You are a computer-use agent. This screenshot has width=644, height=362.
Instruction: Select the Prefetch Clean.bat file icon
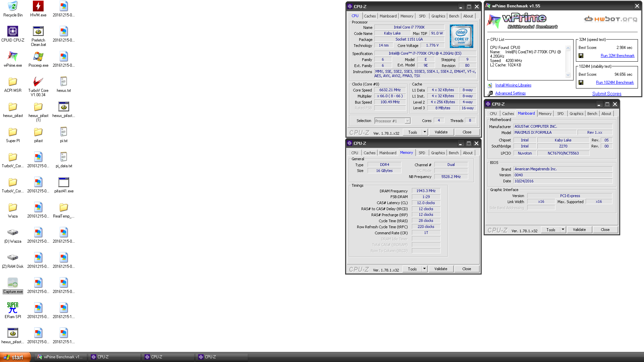[38, 36]
